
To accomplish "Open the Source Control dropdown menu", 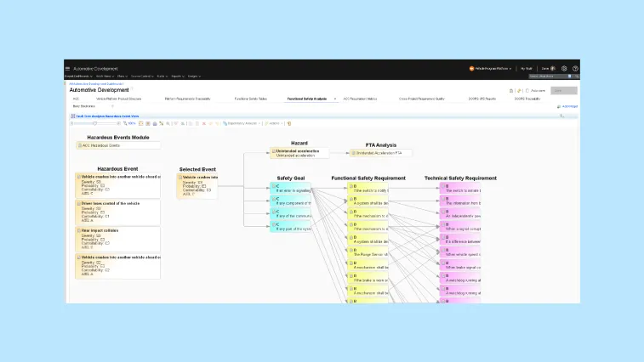I will pos(142,76).
